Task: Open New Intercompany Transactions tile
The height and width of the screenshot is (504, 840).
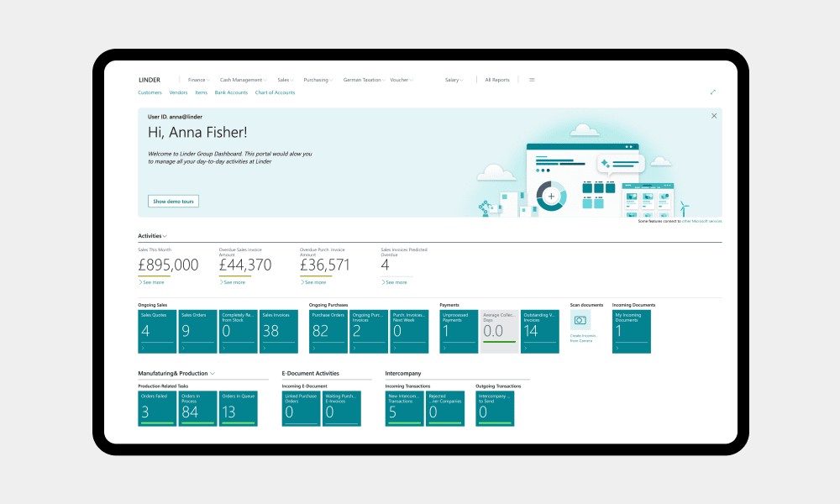Action: [404, 407]
